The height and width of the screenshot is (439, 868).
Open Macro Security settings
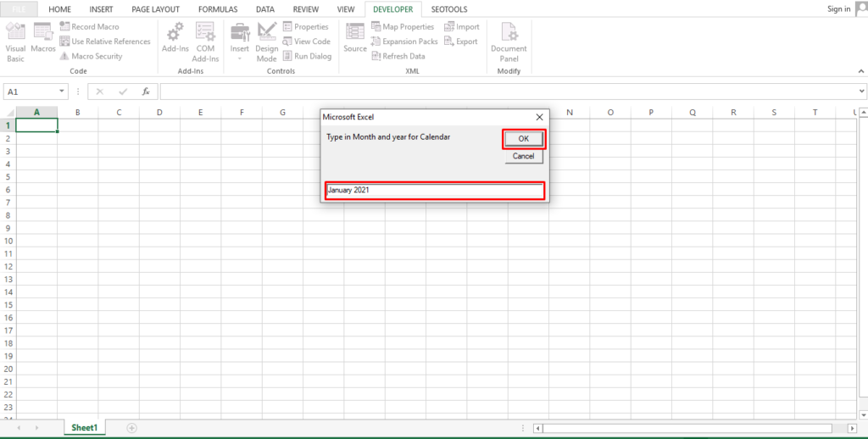(92, 56)
